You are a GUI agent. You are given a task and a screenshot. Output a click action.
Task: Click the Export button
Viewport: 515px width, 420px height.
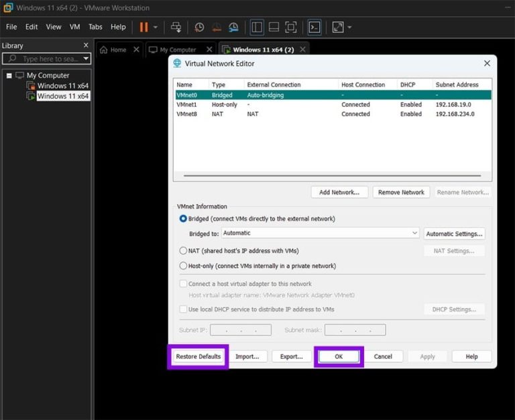point(291,356)
